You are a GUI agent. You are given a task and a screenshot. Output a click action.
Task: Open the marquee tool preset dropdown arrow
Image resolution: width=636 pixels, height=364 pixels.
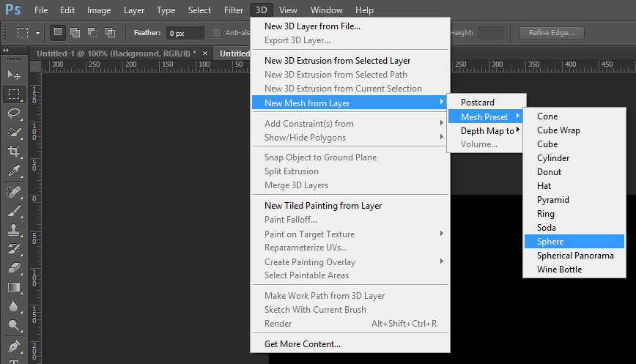[x=37, y=33]
